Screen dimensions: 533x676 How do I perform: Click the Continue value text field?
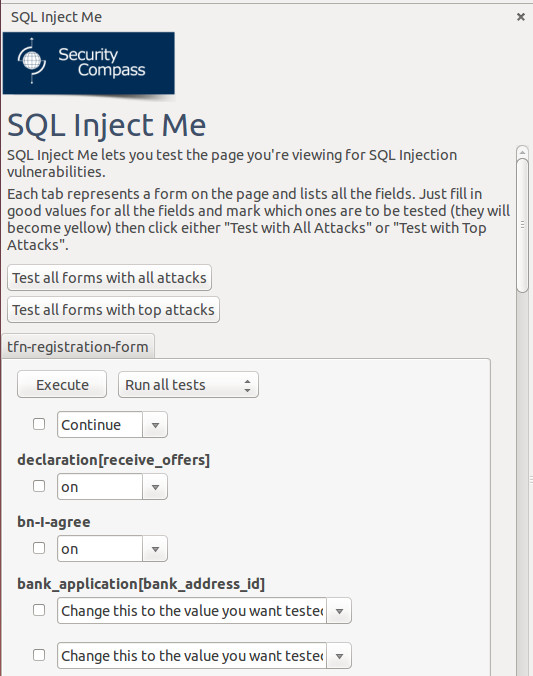pyautogui.click(x=100, y=425)
